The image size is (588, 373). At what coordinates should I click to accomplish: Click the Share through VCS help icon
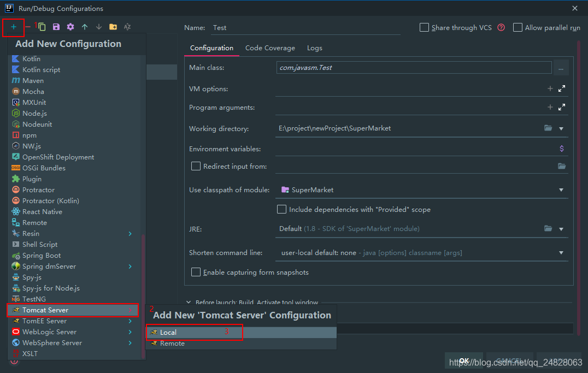coord(501,27)
